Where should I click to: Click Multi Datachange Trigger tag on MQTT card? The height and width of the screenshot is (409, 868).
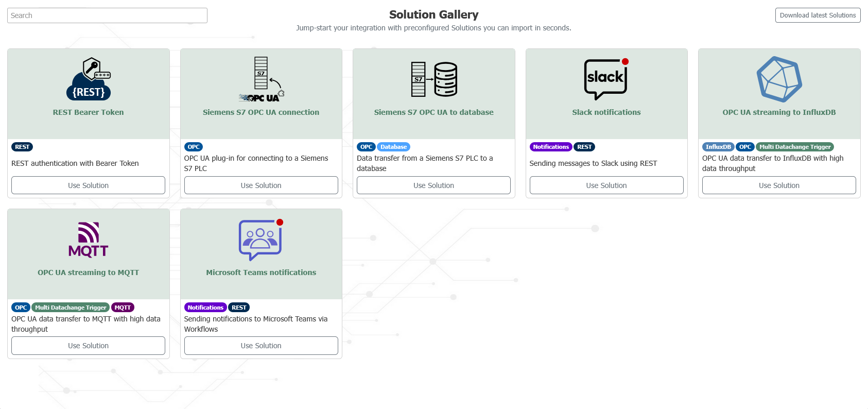point(71,308)
